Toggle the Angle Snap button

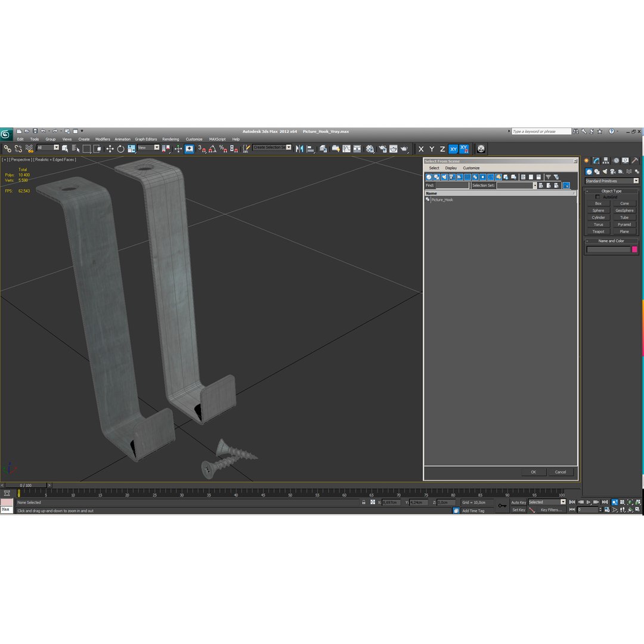212,148
